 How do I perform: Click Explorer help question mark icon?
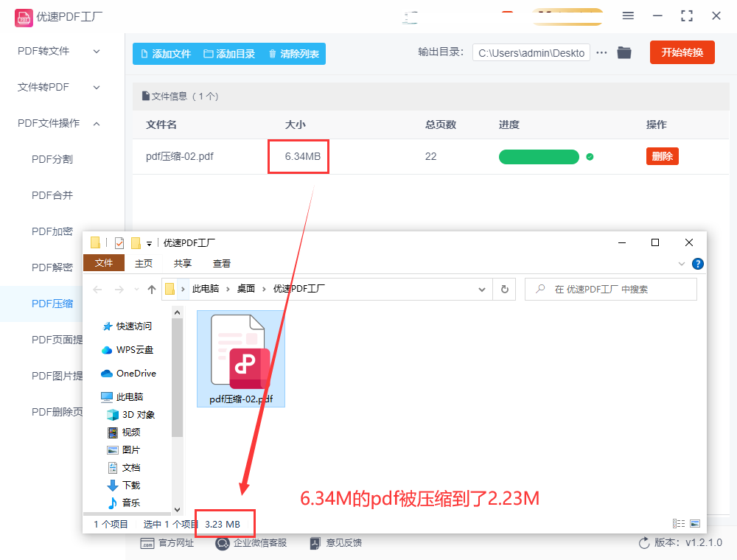coord(697,264)
